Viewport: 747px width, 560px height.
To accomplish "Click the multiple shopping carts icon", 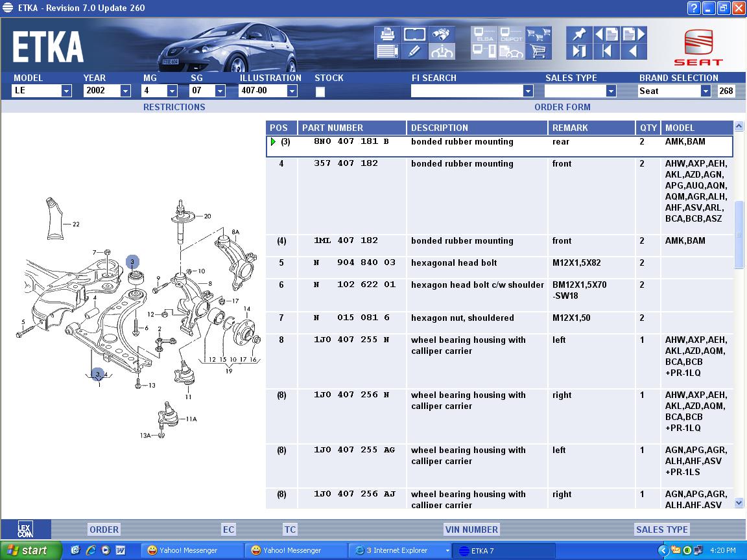I will click(538, 34).
